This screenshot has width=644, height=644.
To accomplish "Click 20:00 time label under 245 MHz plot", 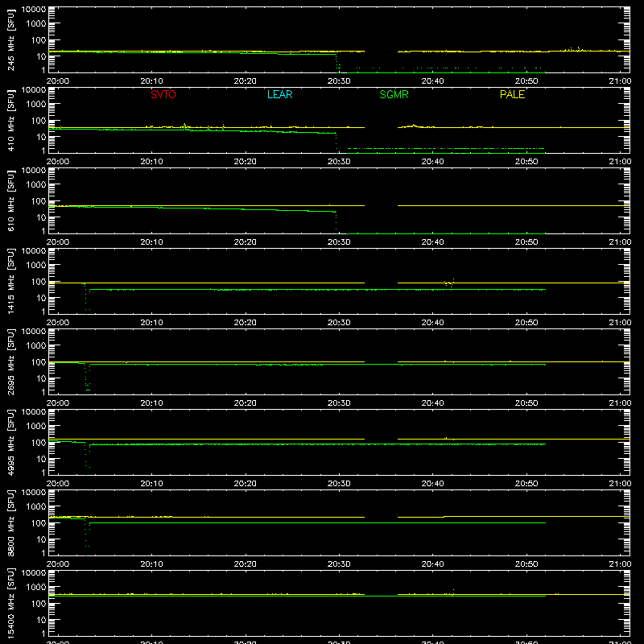I will click(57, 81).
